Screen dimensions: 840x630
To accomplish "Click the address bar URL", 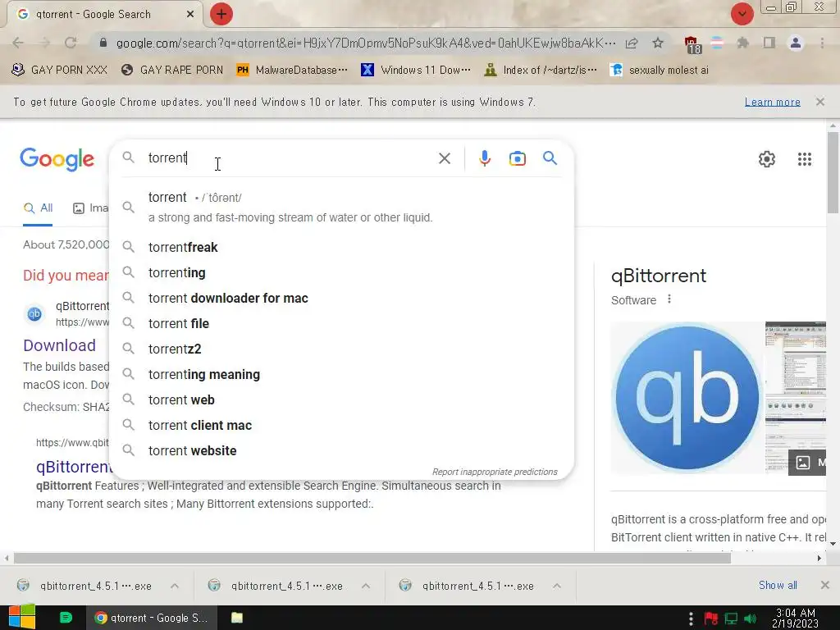I will [365, 43].
